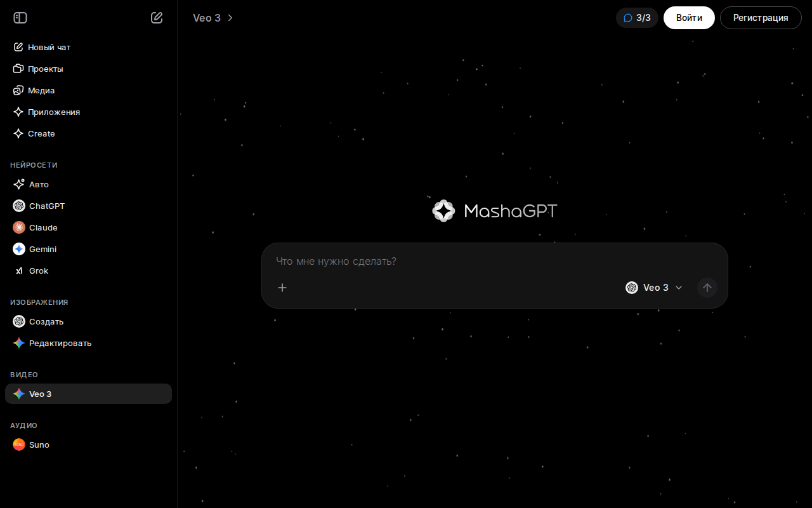Image resolution: width=812 pixels, height=508 pixels.
Task: Open Создать under Изображения
Action: click(x=88, y=321)
